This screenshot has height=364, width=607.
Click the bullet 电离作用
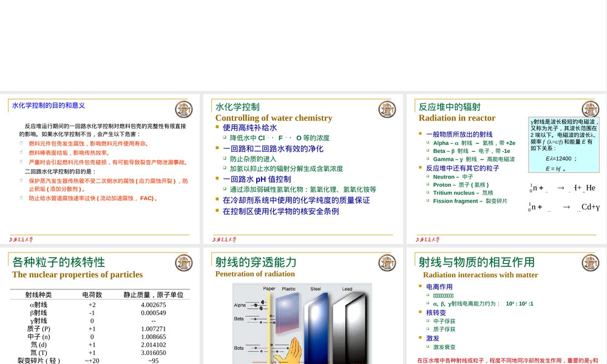(439, 286)
